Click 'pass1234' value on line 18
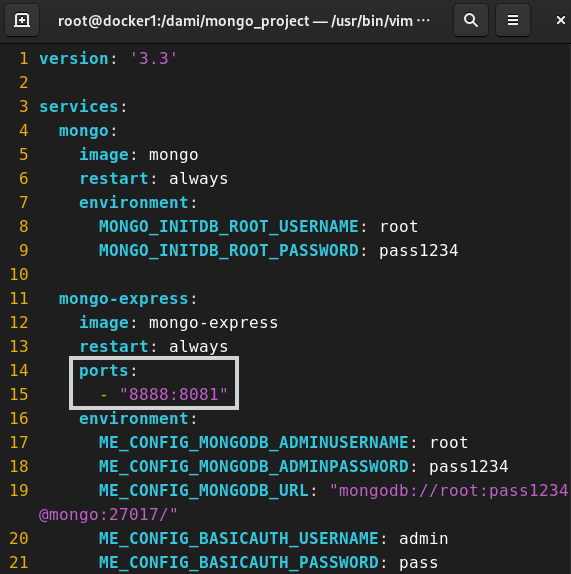This screenshot has width=571, height=574. point(469,467)
